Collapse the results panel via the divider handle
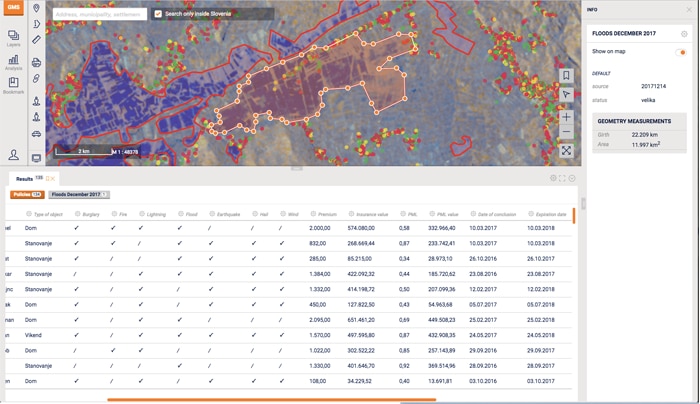 pyautogui.click(x=296, y=168)
